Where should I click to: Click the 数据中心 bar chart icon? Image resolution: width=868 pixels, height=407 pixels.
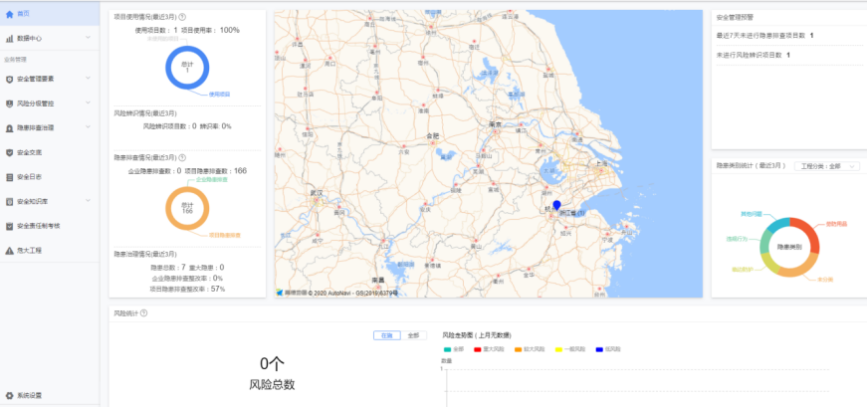click(9, 38)
